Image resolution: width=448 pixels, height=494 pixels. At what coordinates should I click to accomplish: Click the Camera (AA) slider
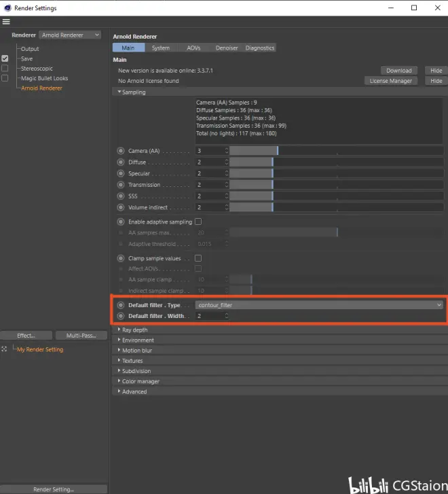click(337, 151)
